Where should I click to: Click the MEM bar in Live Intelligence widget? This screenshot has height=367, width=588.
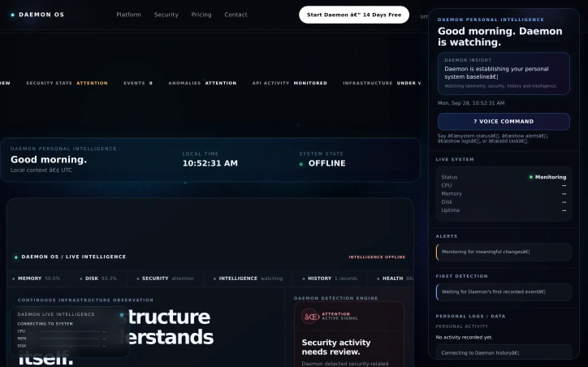coord(70,339)
